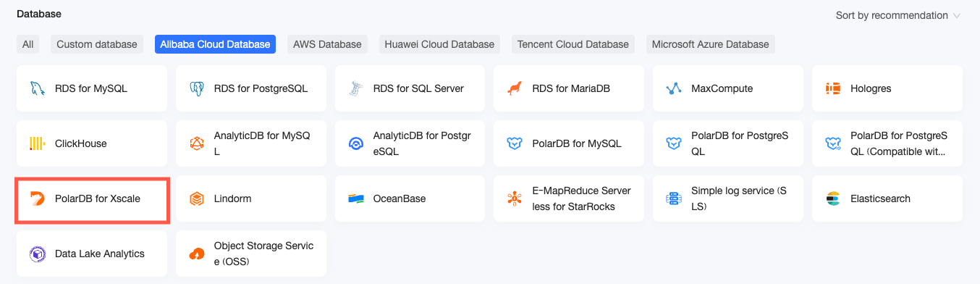Screen dimensions: 980x284
Task: Select the Hologres database card
Action: pos(887,88)
